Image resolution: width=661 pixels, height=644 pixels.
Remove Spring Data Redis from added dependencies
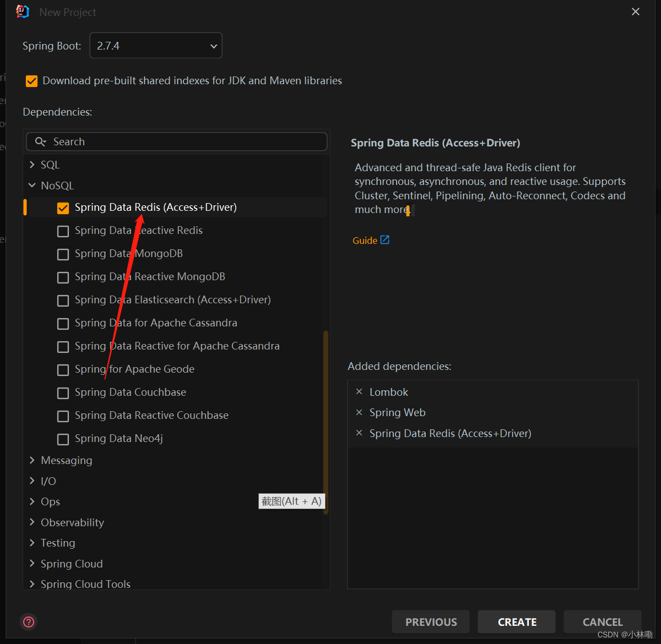click(359, 433)
